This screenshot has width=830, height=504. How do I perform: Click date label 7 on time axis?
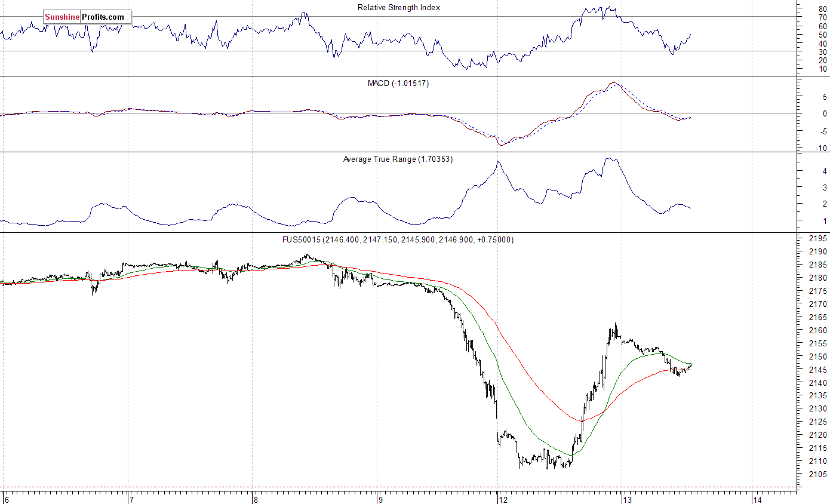pos(131,499)
